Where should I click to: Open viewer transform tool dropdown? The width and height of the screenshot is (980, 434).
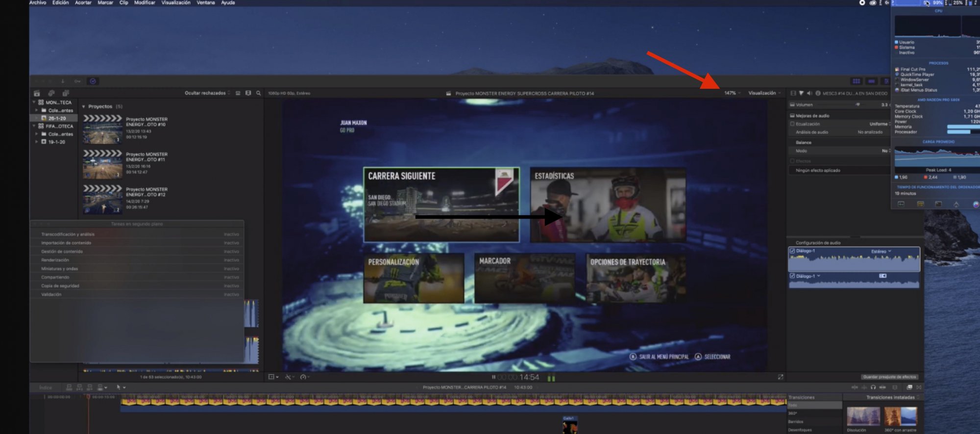pos(273,377)
